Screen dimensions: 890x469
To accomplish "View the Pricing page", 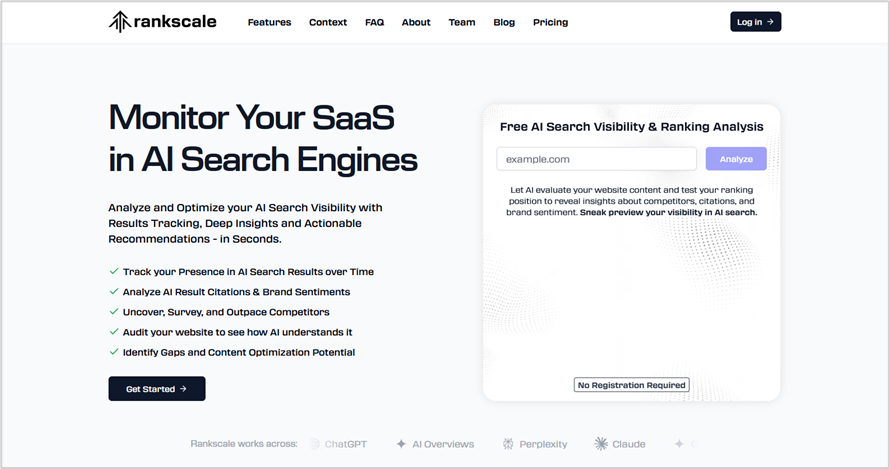I will [550, 22].
